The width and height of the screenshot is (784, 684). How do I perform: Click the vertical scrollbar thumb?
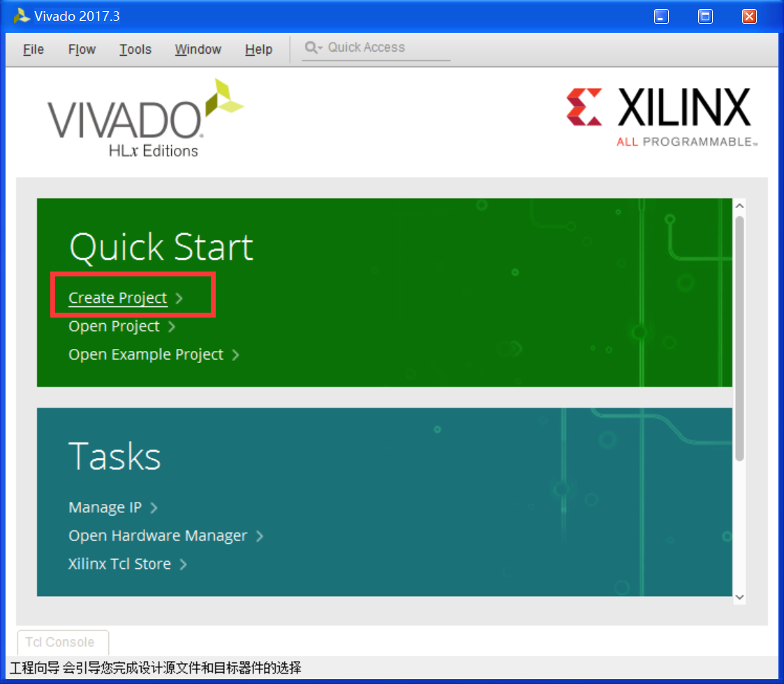(739, 339)
